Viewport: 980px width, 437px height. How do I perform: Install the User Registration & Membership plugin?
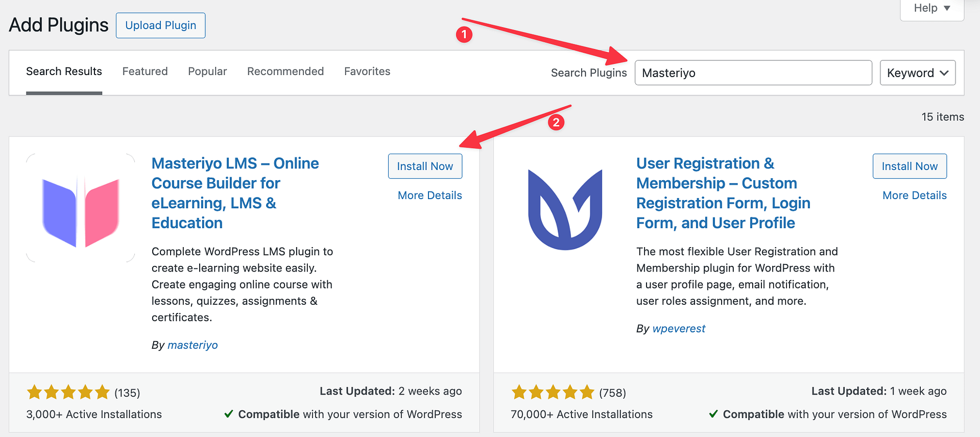point(909,166)
